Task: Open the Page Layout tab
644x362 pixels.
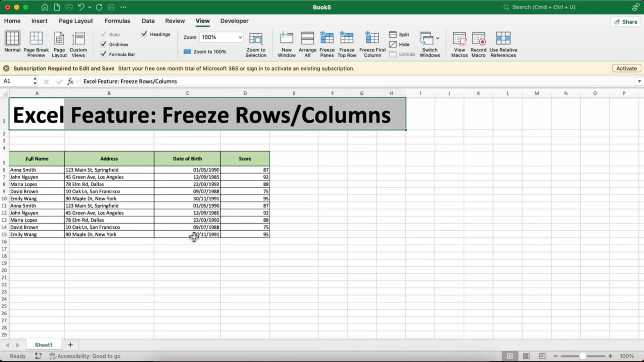Action: (76, 21)
